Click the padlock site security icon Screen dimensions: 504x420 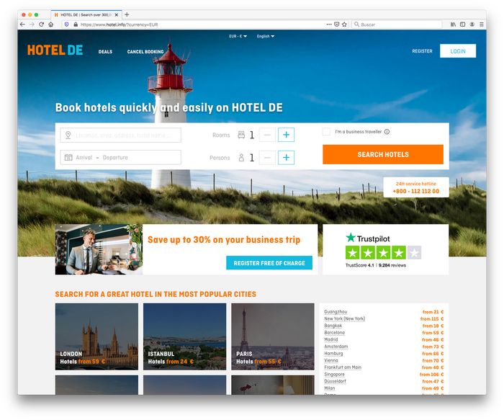pos(76,24)
